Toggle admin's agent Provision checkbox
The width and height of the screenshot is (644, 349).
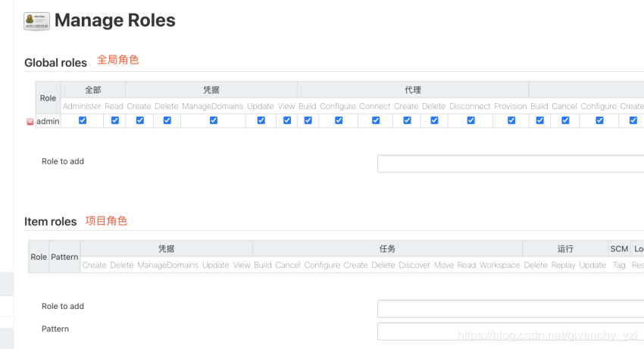coord(511,120)
